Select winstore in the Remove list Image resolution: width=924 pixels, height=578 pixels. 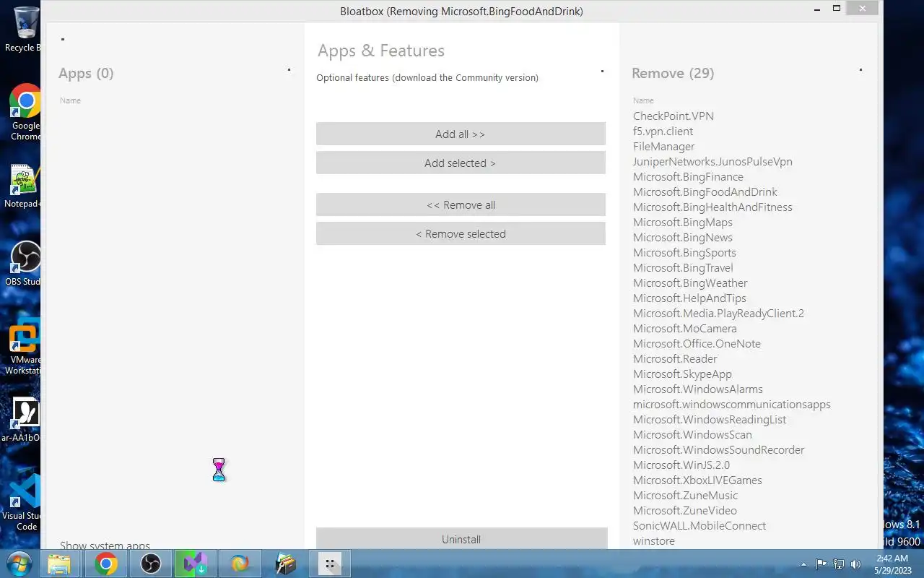coord(654,540)
